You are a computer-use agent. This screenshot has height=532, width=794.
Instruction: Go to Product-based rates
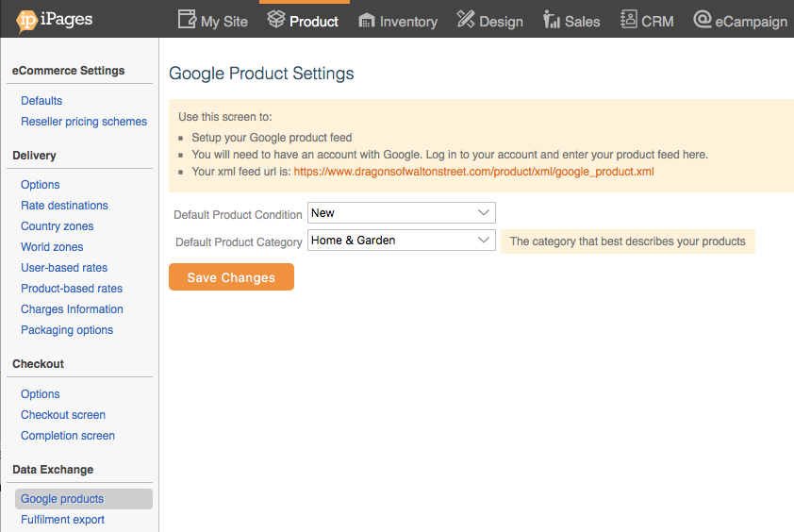(72, 289)
